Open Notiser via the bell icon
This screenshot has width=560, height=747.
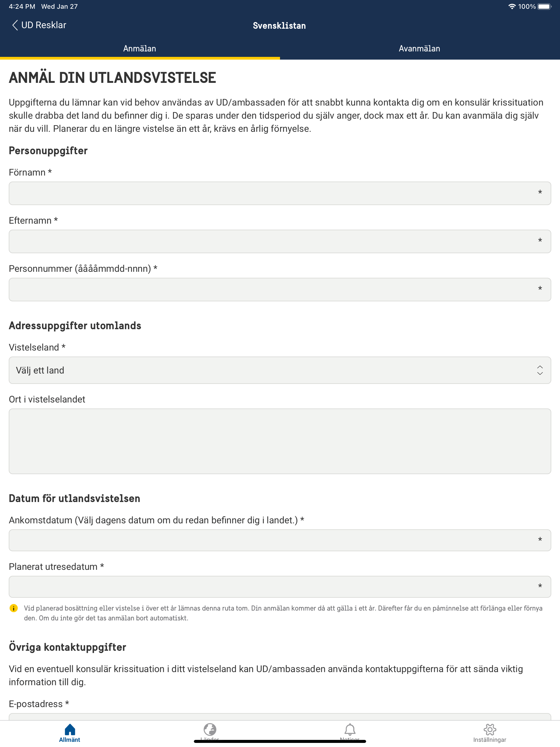pos(350,730)
